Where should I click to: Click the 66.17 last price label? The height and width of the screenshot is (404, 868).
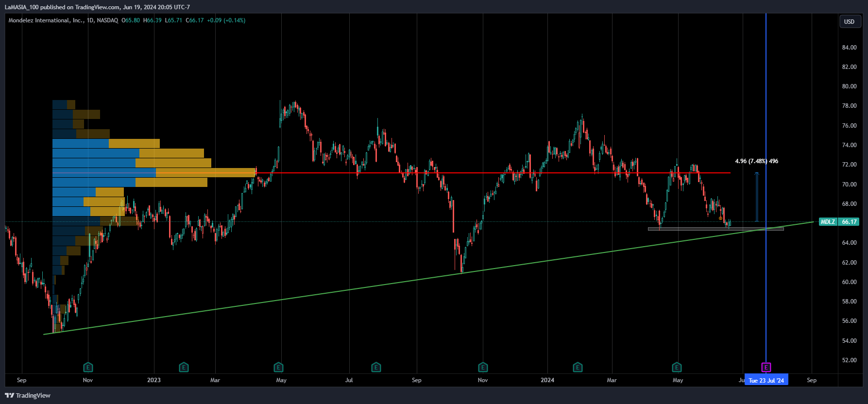849,222
